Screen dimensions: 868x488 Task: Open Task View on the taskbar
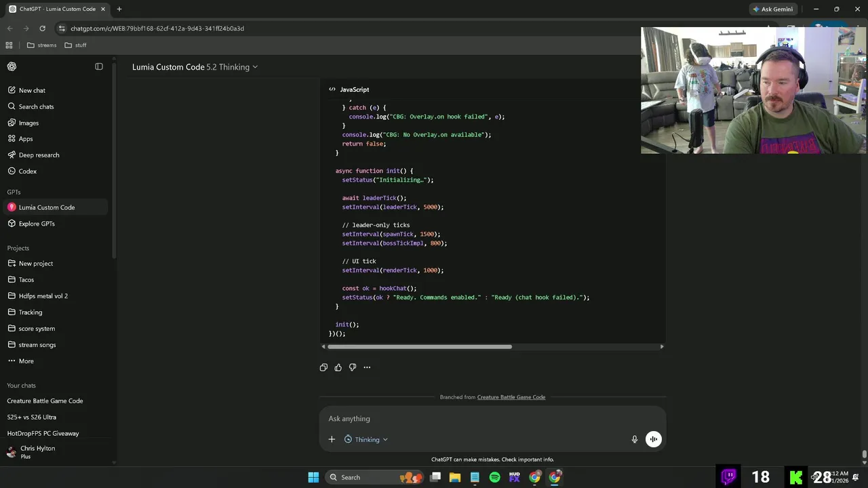coord(435,477)
